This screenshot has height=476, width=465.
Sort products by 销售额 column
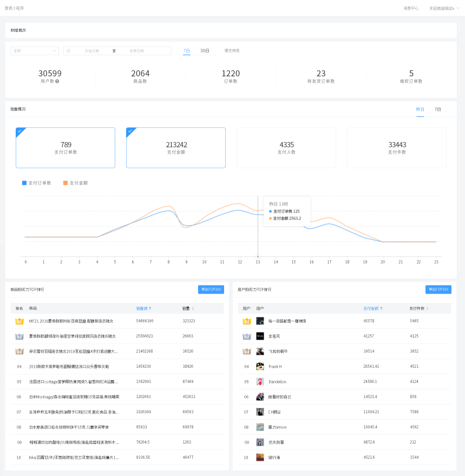pos(143,308)
